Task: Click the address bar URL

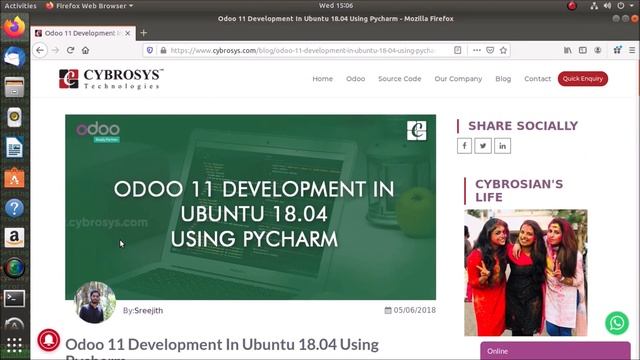Action: 302,50
